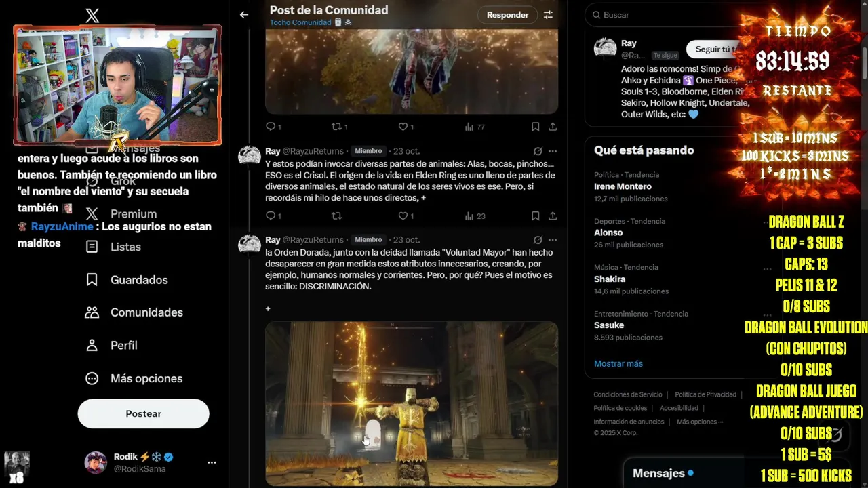Open Información de anuncios link
The image size is (868, 488).
629,422
